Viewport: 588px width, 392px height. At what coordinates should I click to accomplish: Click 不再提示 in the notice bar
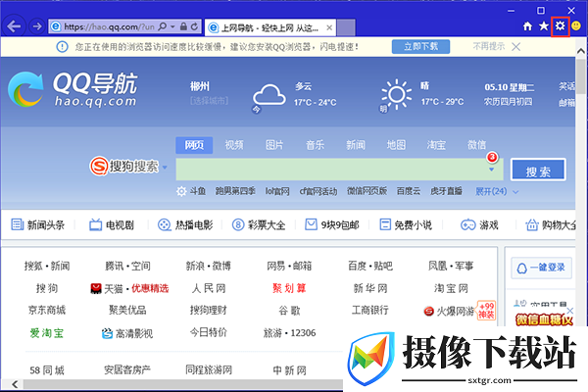click(x=489, y=46)
